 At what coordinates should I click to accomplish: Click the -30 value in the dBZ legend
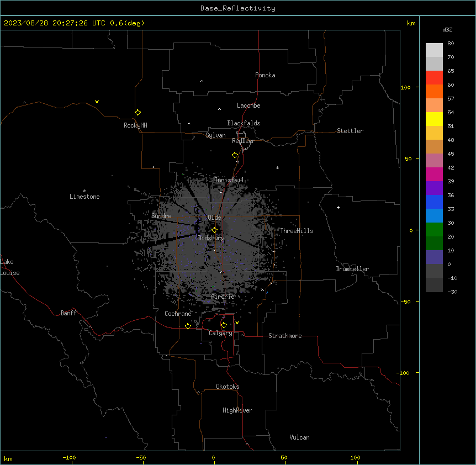click(452, 292)
